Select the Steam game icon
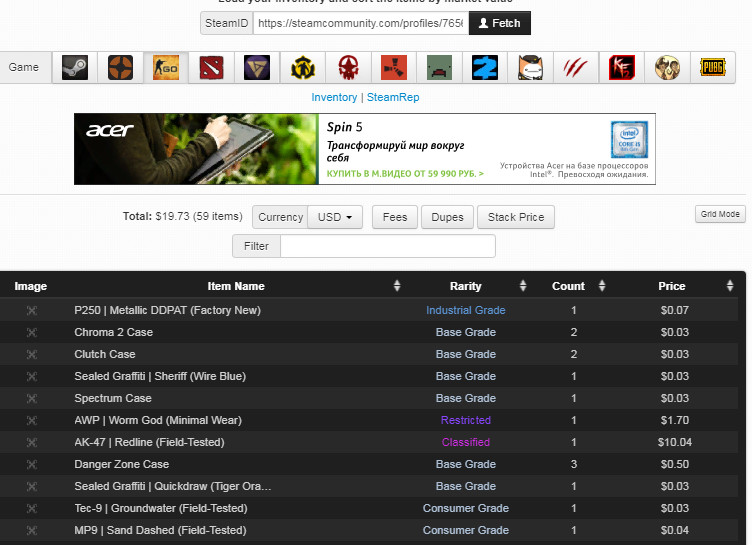Screen dimensions: 752x545 pos(75,68)
